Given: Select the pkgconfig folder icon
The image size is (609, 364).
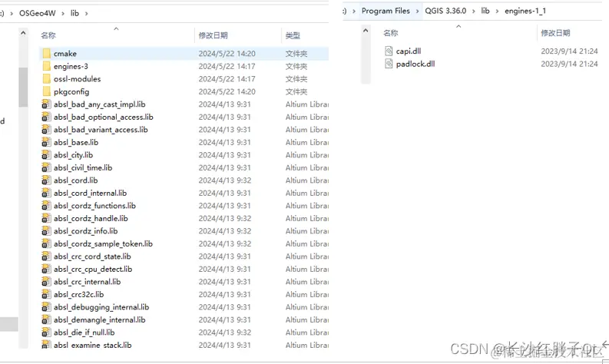Looking at the screenshot, I should (x=47, y=91).
